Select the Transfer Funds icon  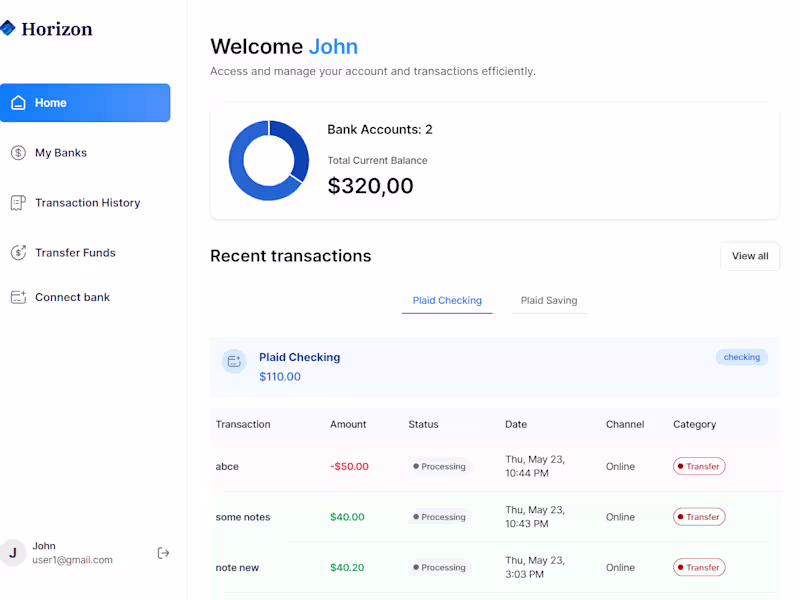[17, 252]
